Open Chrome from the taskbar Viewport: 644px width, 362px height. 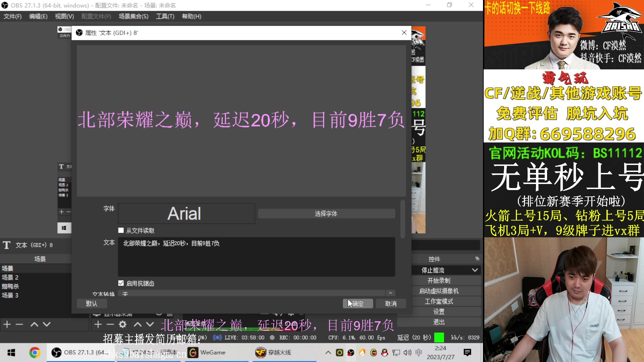(35, 353)
